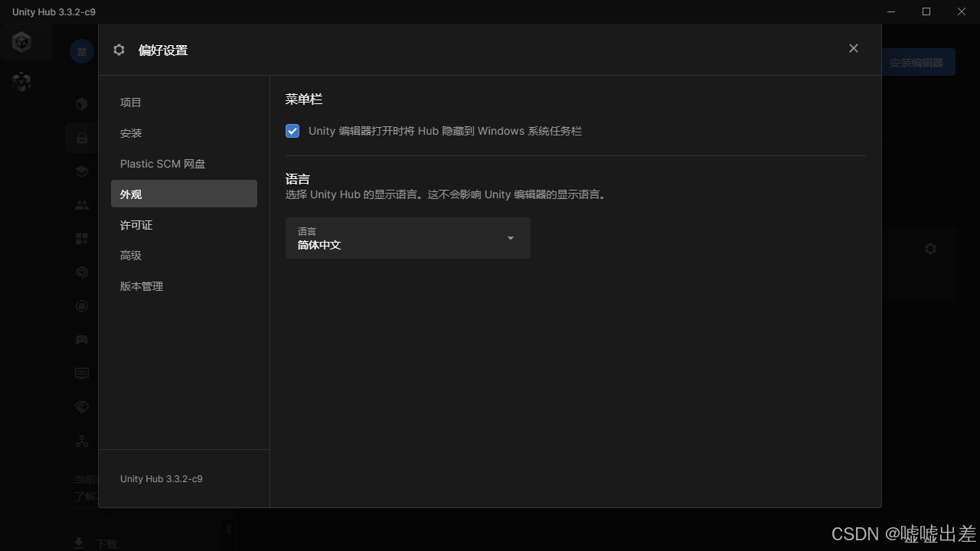Open the Plastic SCM 网盘 section

click(184, 164)
